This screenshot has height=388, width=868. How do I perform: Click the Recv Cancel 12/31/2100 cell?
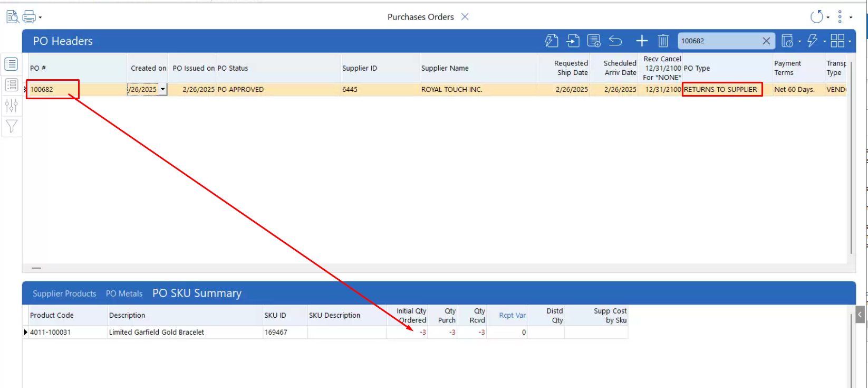pyautogui.click(x=660, y=89)
